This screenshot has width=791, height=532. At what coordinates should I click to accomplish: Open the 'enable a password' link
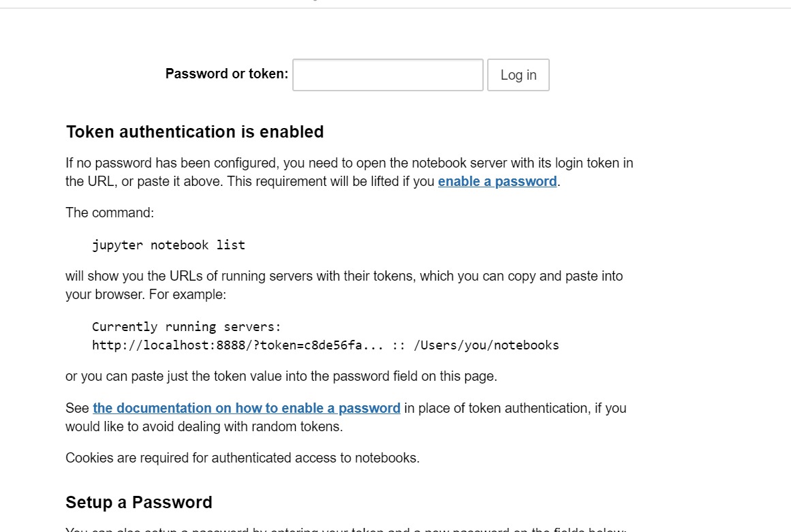pyautogui.click(x=497, y=181)
